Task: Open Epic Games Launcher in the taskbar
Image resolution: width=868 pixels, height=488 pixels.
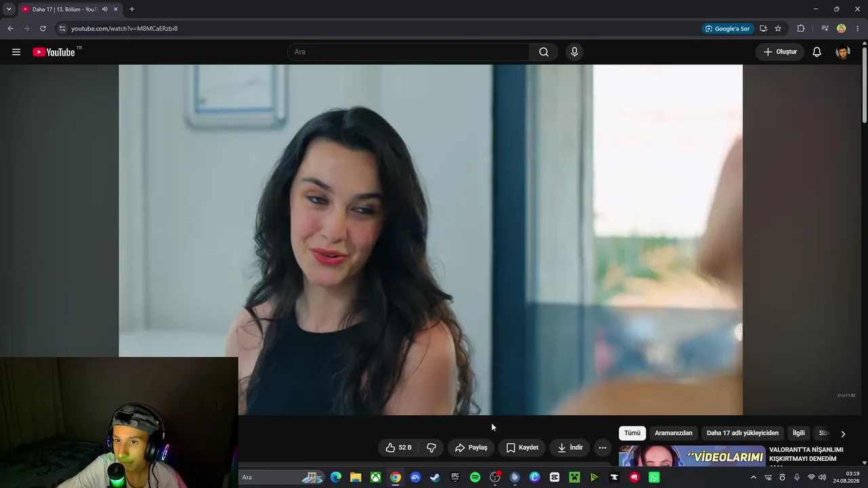Action: (x=455, y=477)
